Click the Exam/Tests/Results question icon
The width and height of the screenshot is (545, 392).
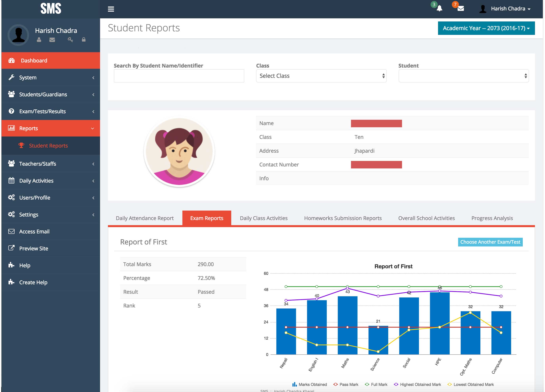click(x=11, y=111)
